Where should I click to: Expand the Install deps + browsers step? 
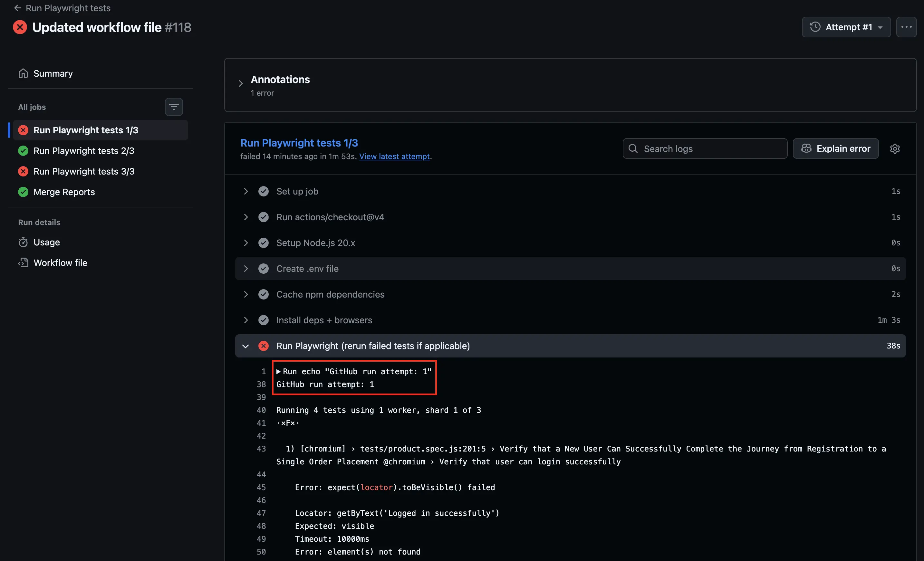pos(245,320)
